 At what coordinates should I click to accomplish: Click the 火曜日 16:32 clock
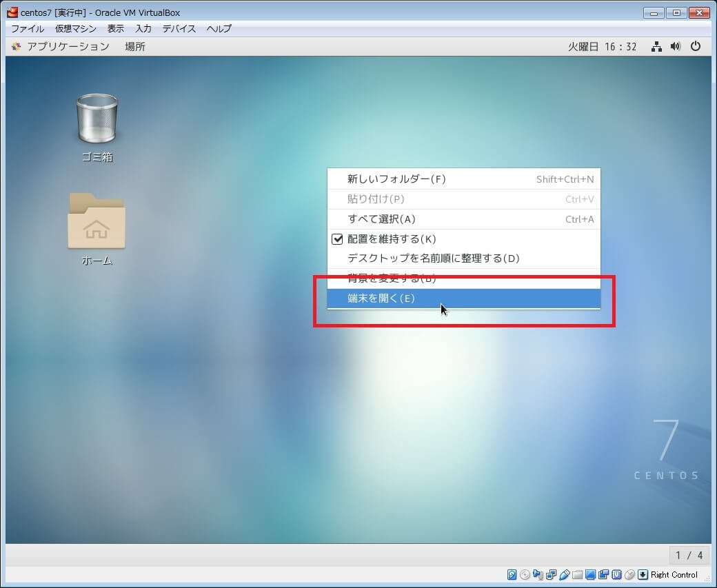pyautogui.click(x=602, y=47)
